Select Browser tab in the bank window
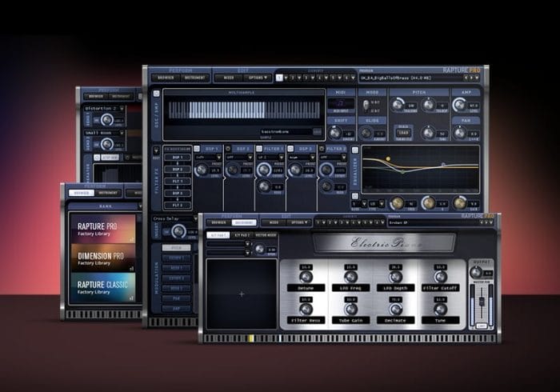This screenshot has width=560, height=392. coord(82,193)
